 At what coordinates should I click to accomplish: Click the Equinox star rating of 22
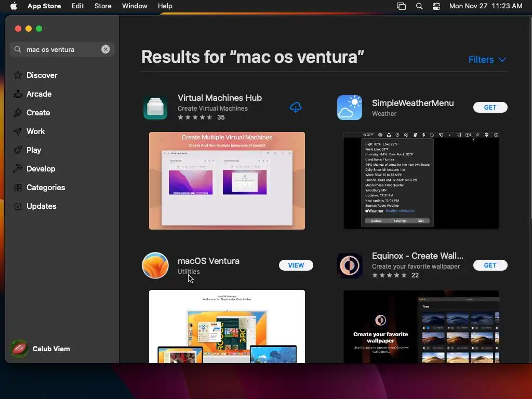[395, 275]
